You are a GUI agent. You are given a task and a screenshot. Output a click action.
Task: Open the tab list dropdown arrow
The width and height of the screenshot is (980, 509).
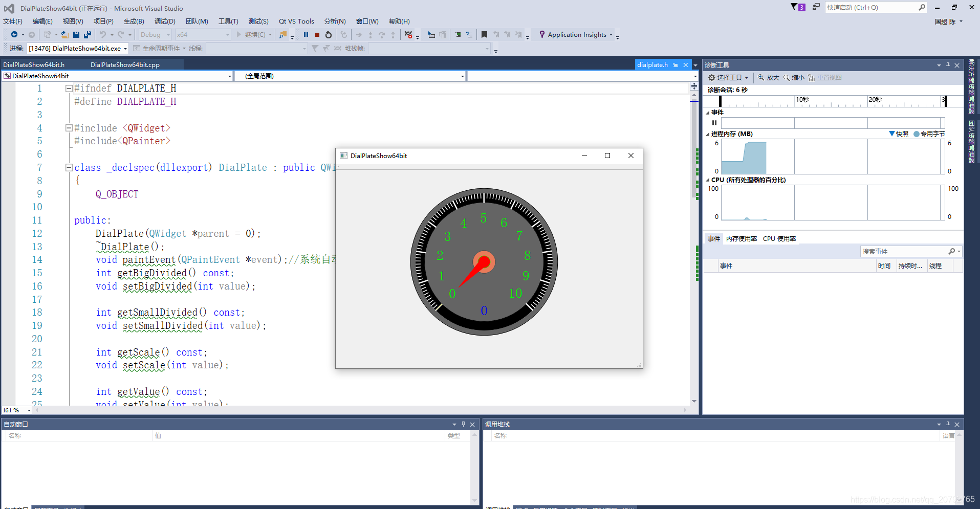point(695,65)
